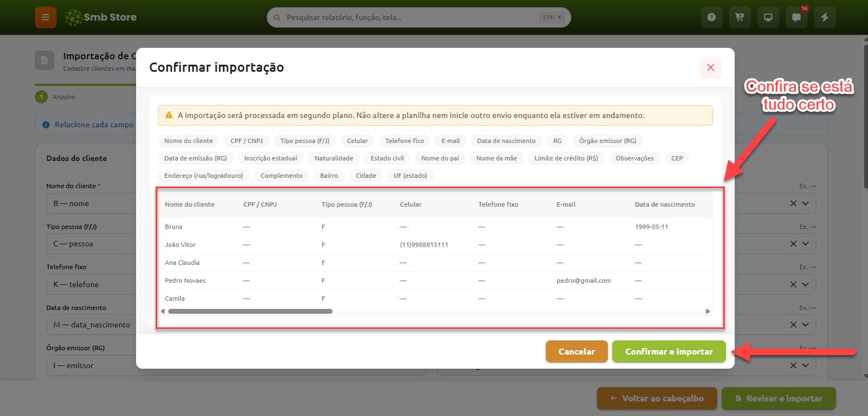Open chat messages with 16 badge
Viewport: 868px width, 416px height.
[796, 17]
